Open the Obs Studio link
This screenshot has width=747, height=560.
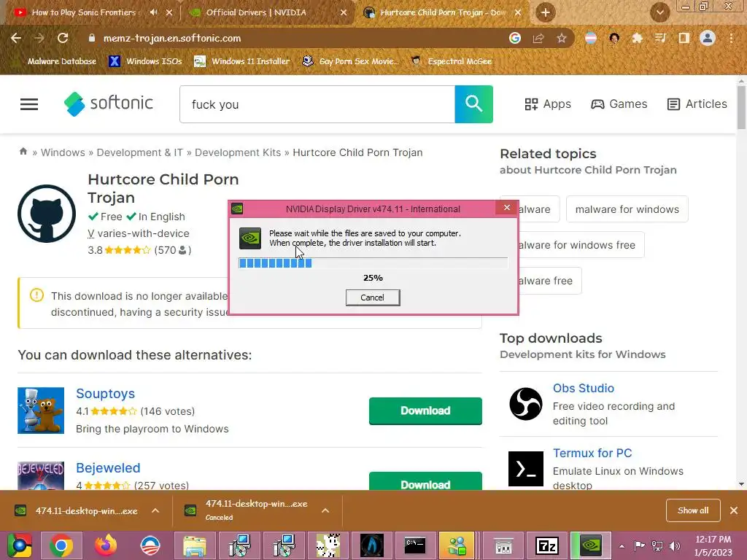583,388
